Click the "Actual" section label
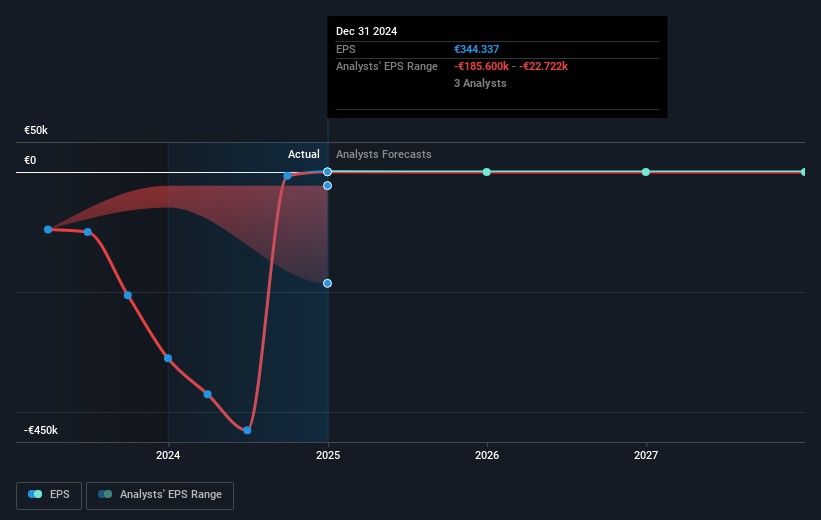 pyautogui.click(x=304, y=155)
